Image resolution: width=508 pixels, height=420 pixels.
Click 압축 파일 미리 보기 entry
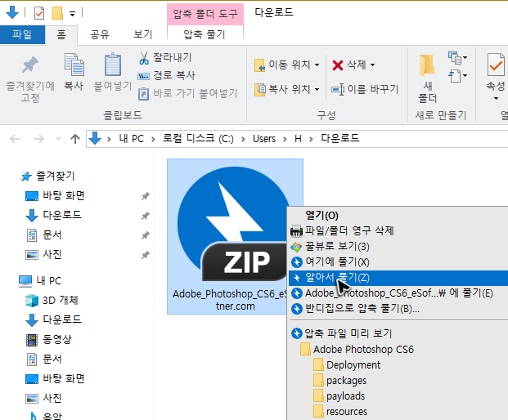pyautogui.click(x=398, y=333)
